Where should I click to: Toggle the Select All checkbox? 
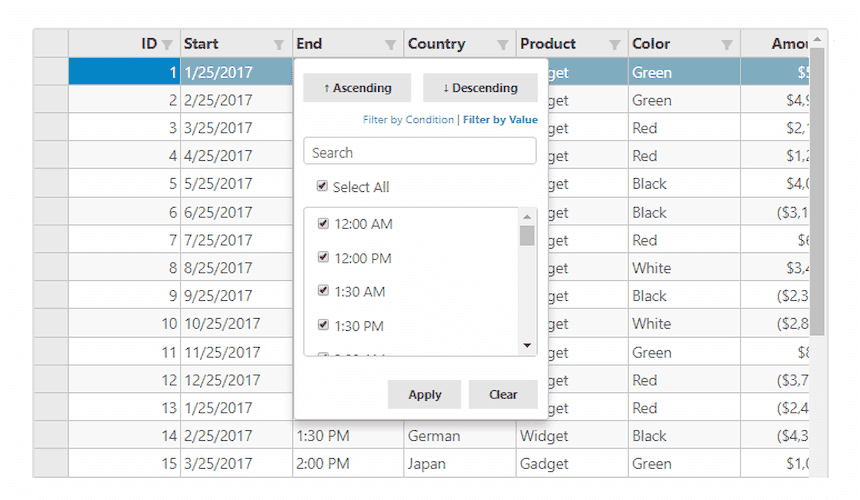pyautogui.click(x=322, y=186)
